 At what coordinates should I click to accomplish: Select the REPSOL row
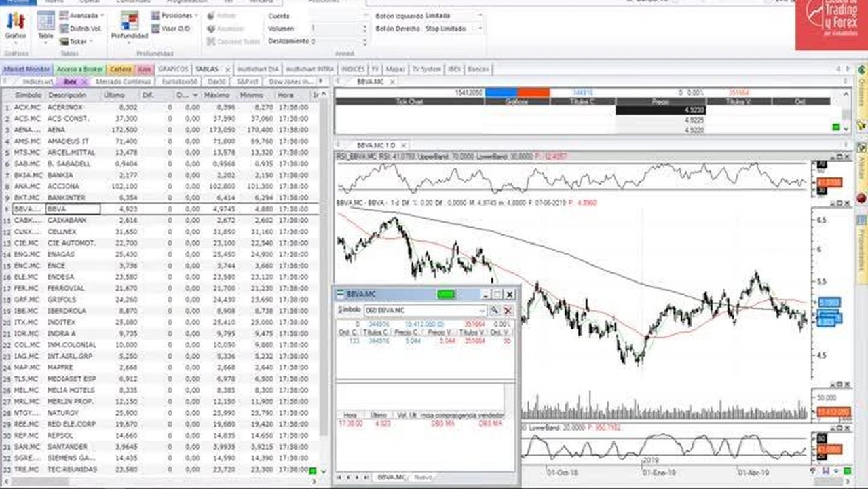(159, 435)
